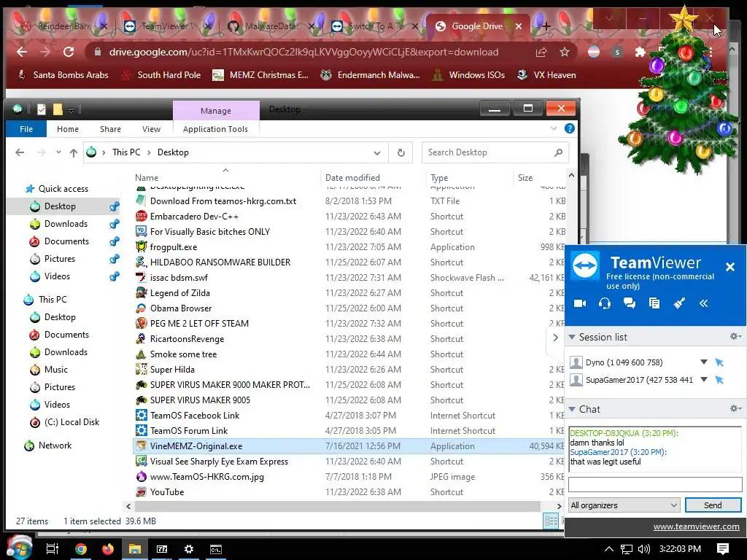
Task: Collapse the Chat section
Action: pos(572,409)
